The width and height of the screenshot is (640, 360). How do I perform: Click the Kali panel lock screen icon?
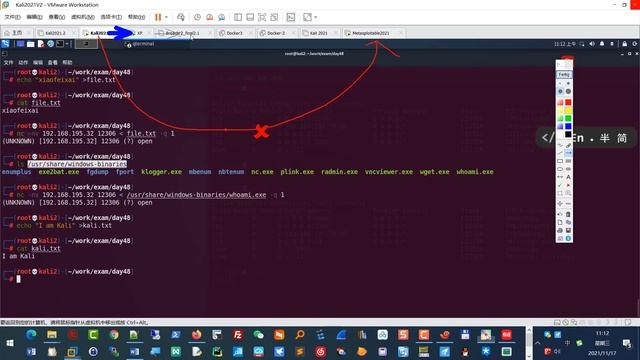(x=624, y=44)
